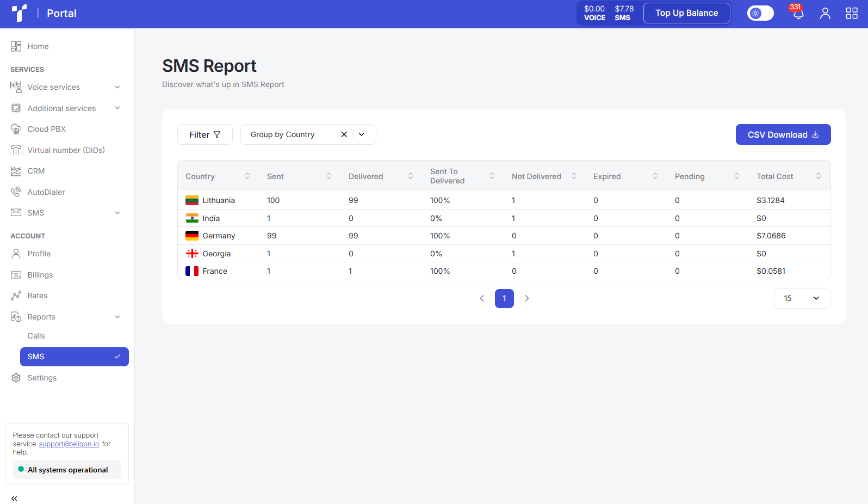Clear the Group by Country selection
Screen dimensions: 868x504
pyautogui.click(x=344, y=134)
